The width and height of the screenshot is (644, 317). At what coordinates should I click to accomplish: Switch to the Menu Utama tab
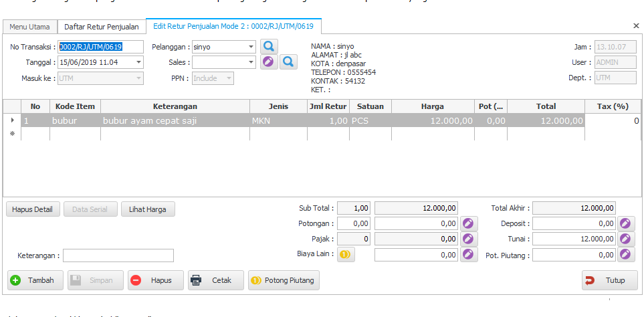coord(29,27)
